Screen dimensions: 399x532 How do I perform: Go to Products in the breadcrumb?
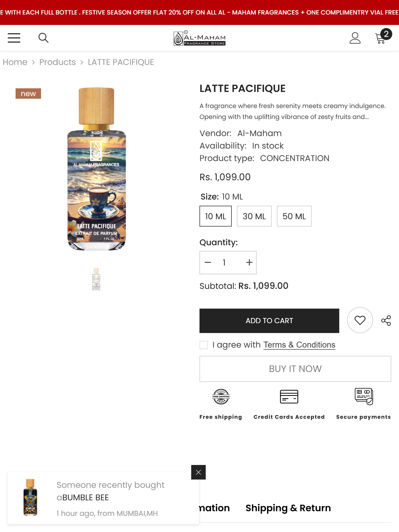click(x=57, y=62)
